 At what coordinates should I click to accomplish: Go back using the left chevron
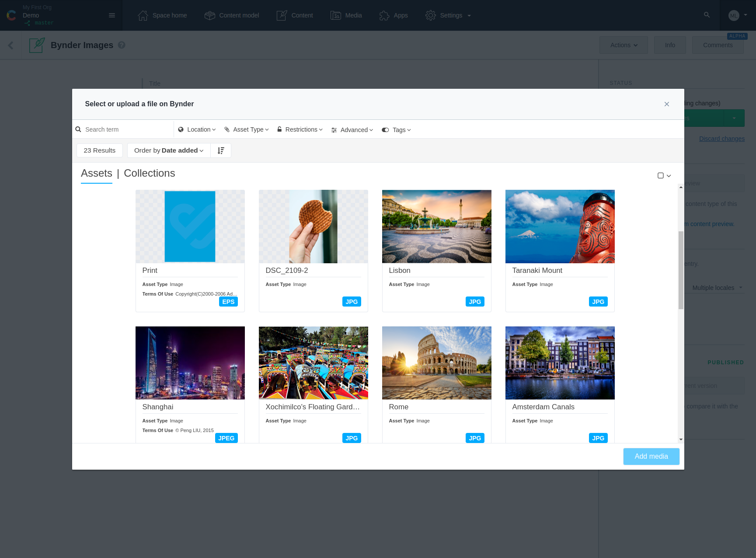pyautogui.click(x=10, y=45)
